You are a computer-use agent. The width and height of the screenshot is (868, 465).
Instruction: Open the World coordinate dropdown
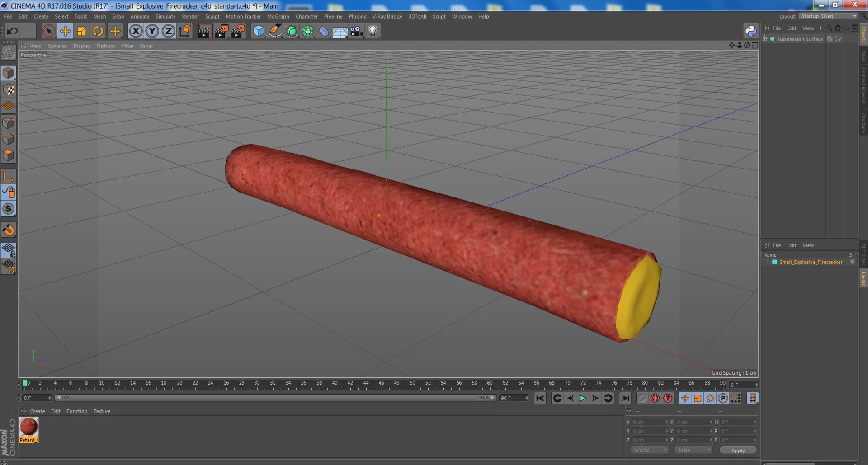(x=649, y=450)
